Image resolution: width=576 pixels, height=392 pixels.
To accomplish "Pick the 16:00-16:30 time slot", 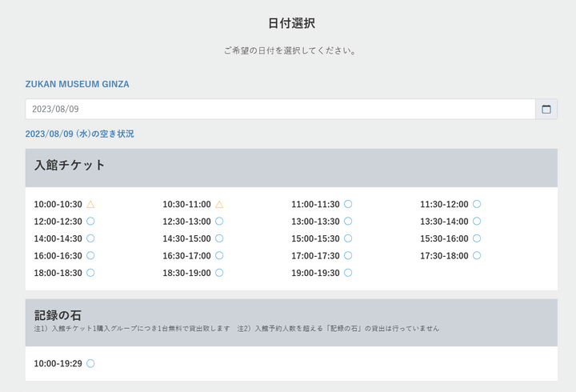I will click(58, 256).
